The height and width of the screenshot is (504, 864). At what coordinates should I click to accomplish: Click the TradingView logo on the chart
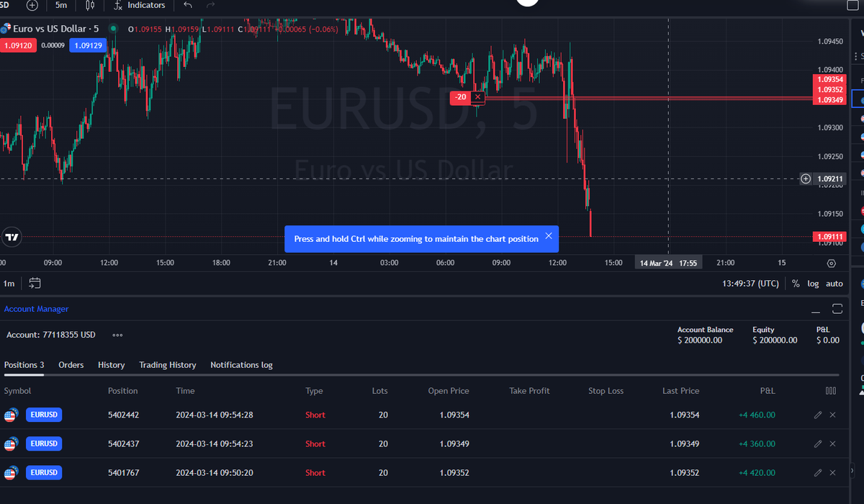click(x=12, y=237)
